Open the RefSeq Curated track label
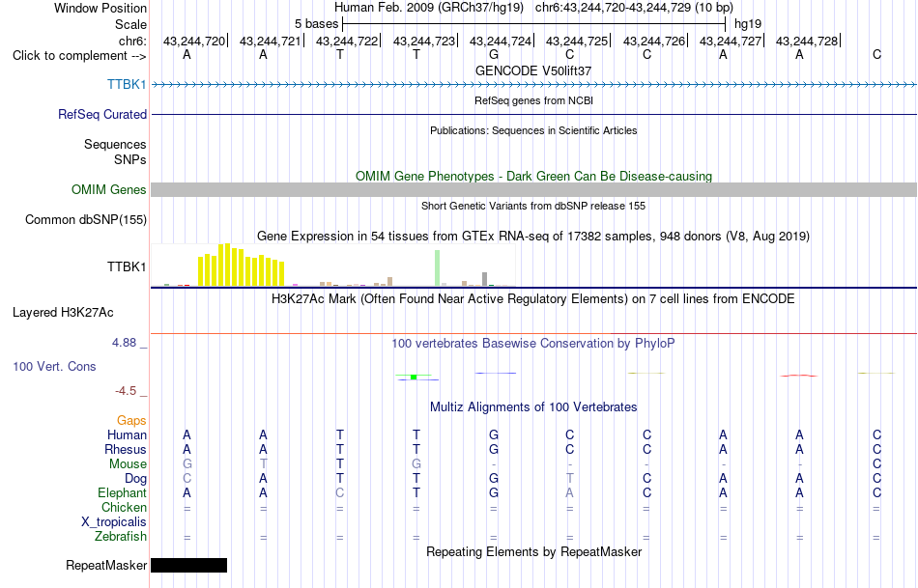918x588 pixels. [x=101, y=114]
